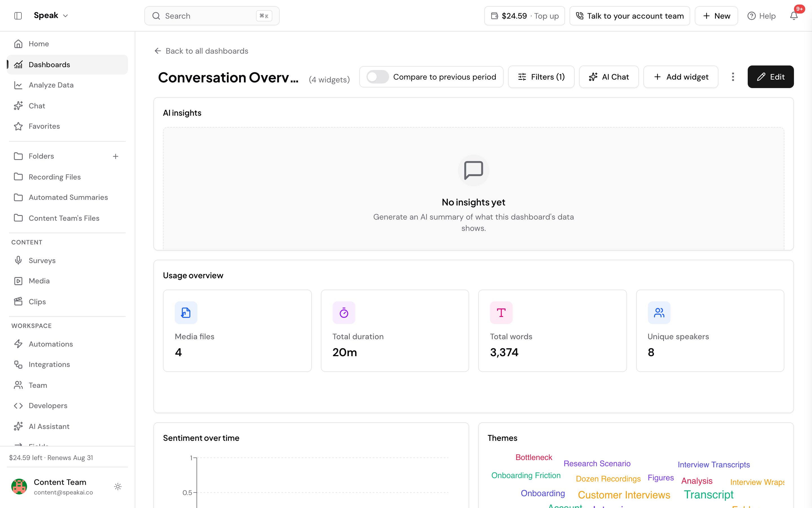Screen dimensions: 812x508
Task: Open AI Assistant in the sidebar
Action: click(x=67, y=426)
